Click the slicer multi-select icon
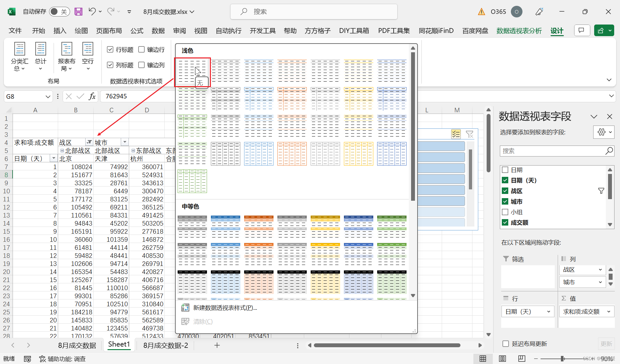Image resolution: width=620 pixels, height=364 pixels. click(x=456, y=134)
